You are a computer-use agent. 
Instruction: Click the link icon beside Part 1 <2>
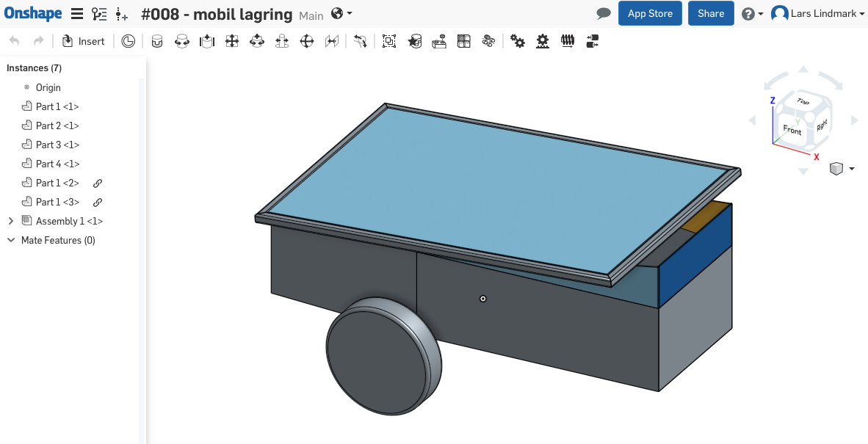coord(97,183)
